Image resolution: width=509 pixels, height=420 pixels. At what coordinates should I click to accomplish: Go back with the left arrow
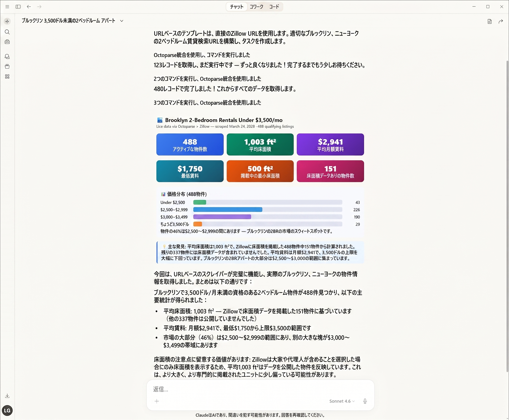[29, 7]
